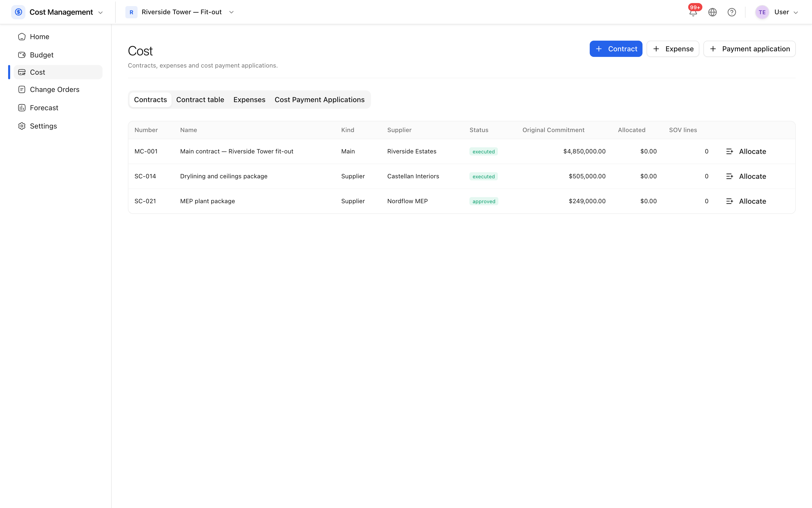Click the globe language icon
The image size is (812, 508).
pos(712,12)
